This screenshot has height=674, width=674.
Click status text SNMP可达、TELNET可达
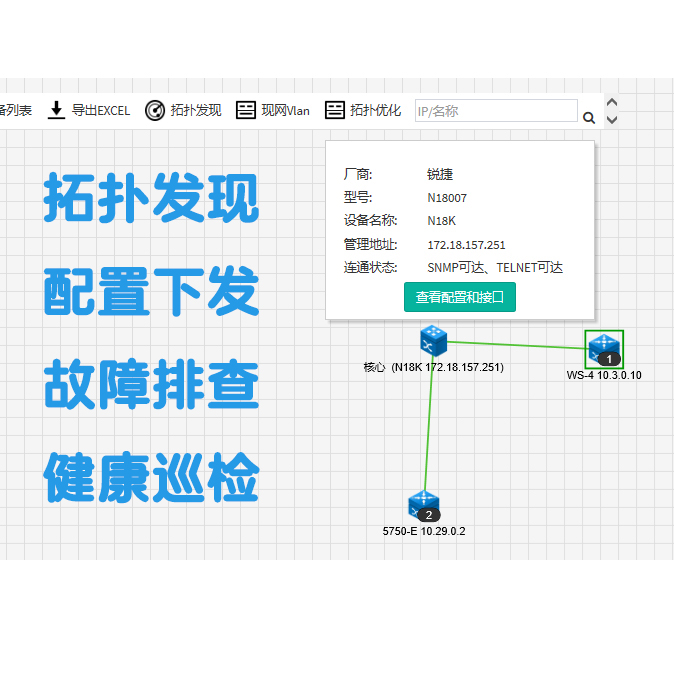pyautogui.click(x=495, y=268)
